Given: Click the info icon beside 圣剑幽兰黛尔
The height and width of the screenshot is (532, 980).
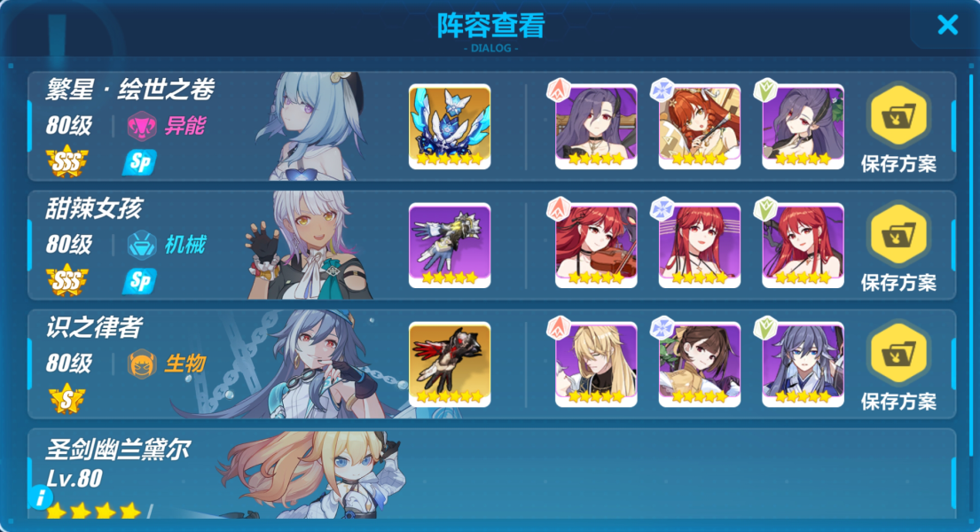Looking at the screenshot, I should point(41,497).
